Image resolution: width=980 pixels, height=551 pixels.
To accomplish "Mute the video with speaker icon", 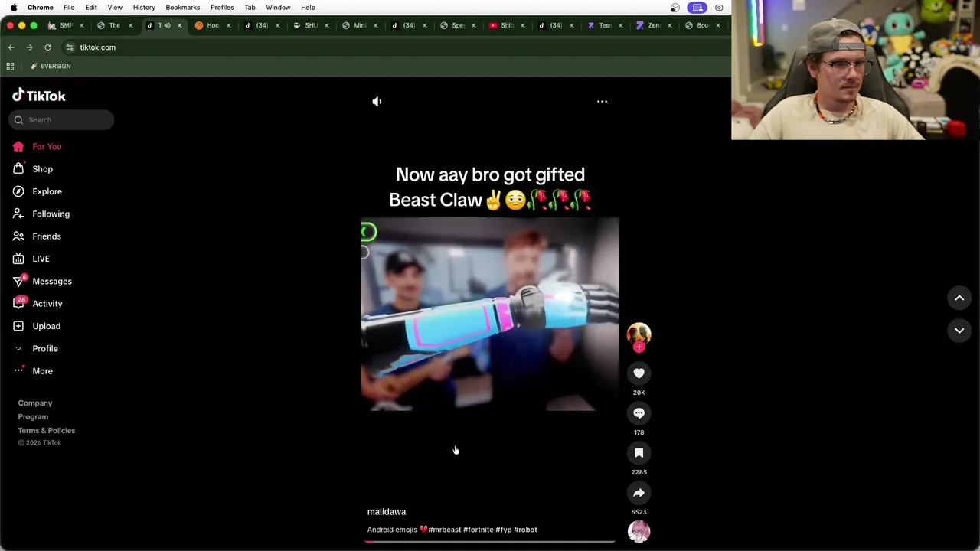I will pyautogui.click(x=377, y=101).
